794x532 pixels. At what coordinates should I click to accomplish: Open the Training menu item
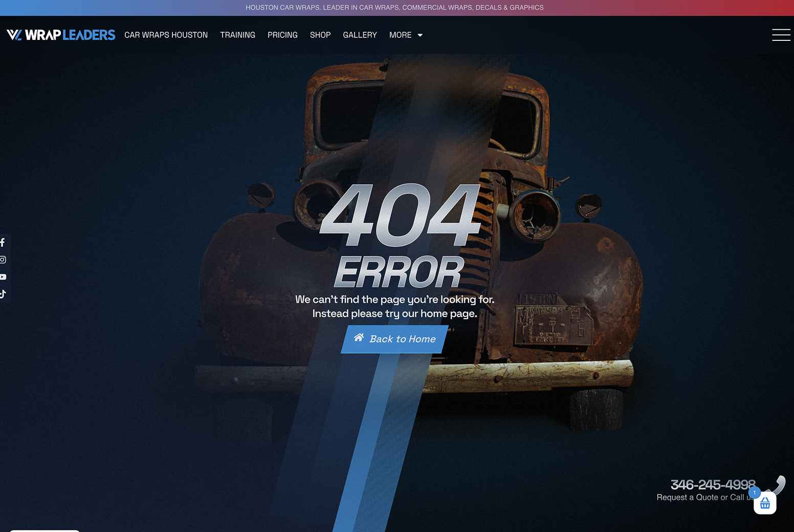tap(237, 35)
